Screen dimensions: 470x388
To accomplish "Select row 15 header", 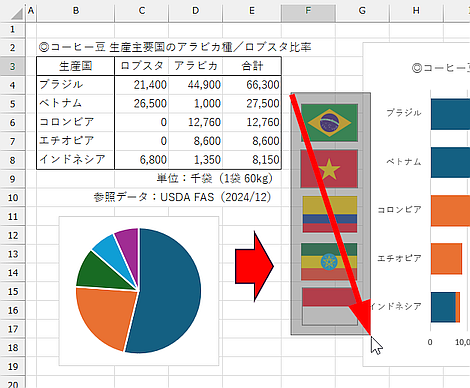I will pos(13,292).
